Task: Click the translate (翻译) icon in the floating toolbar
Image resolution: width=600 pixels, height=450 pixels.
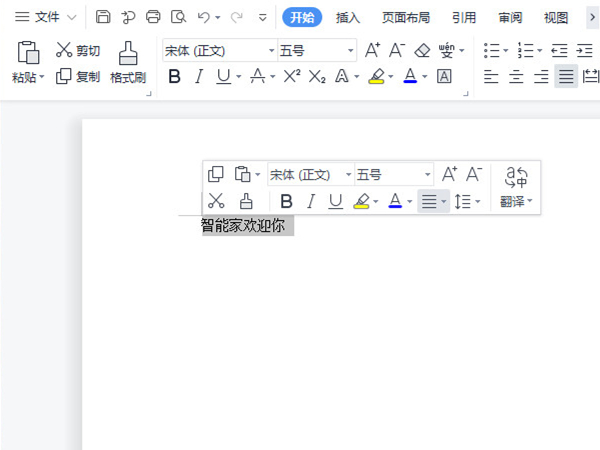Action: [516, 186]
